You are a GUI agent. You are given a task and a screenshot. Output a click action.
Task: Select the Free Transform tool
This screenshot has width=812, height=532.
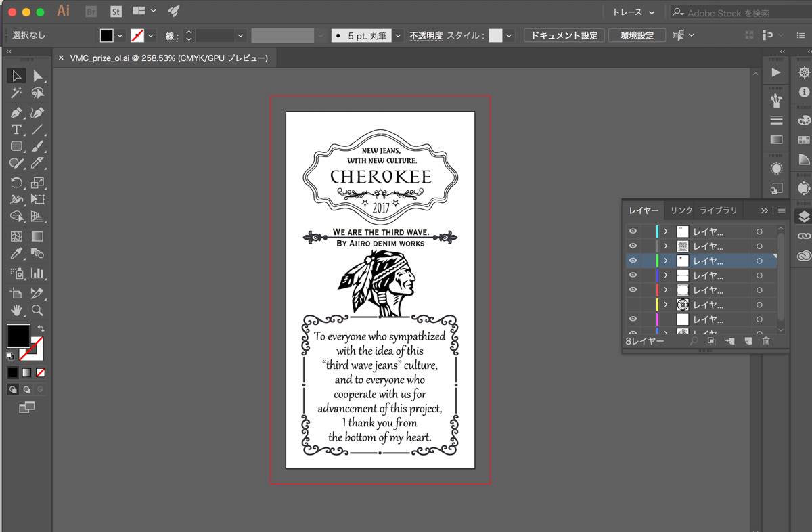(37, 200)
